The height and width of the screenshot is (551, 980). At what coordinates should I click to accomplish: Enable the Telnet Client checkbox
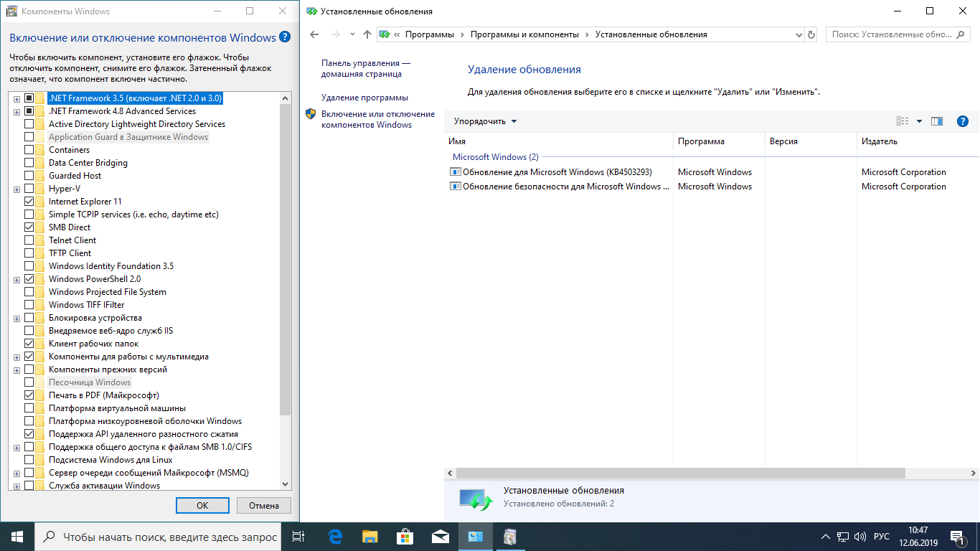coord(29,240)
